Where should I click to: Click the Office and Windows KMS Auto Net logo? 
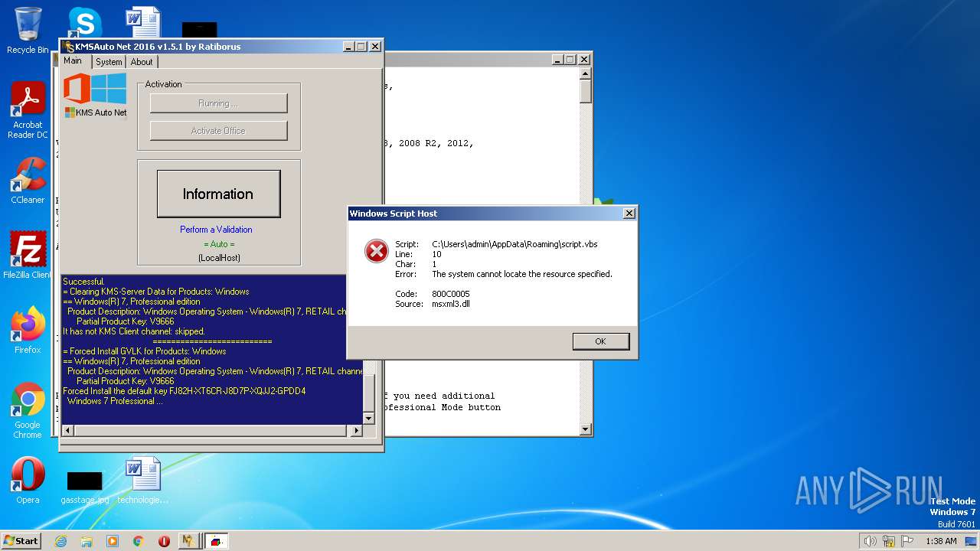tap(95, 95)
